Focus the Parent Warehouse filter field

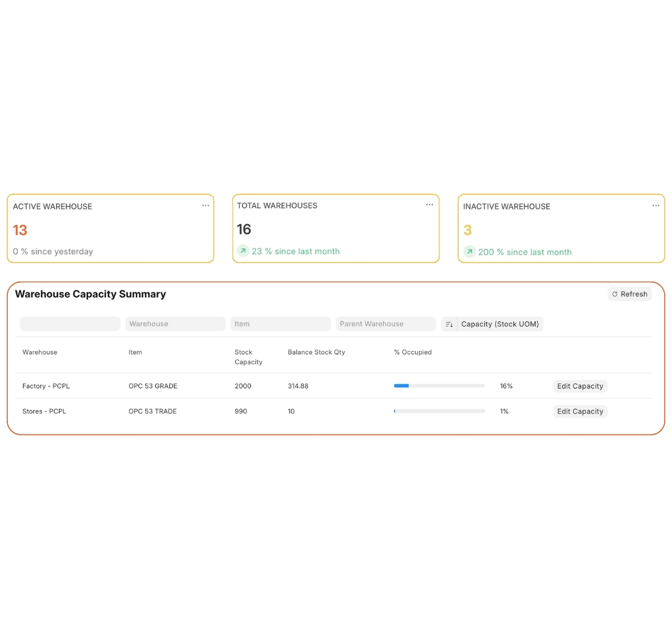click(x=385, y=324)
